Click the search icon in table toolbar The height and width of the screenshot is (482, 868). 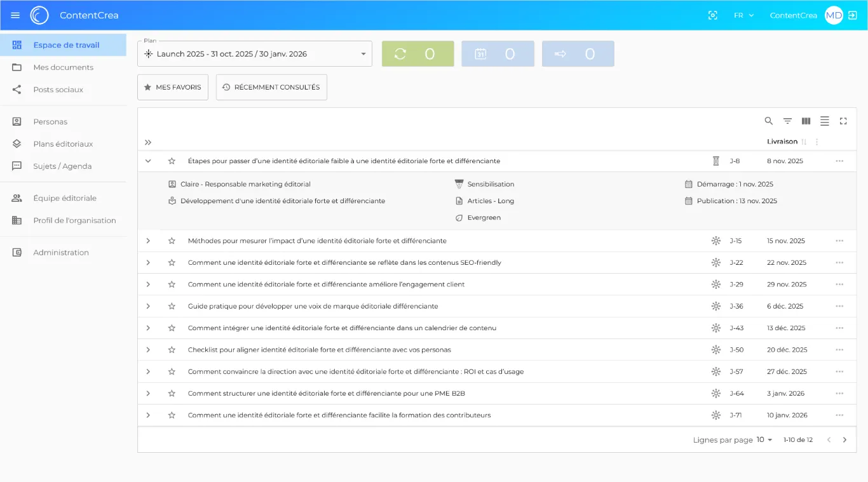(x=769, y=121)
